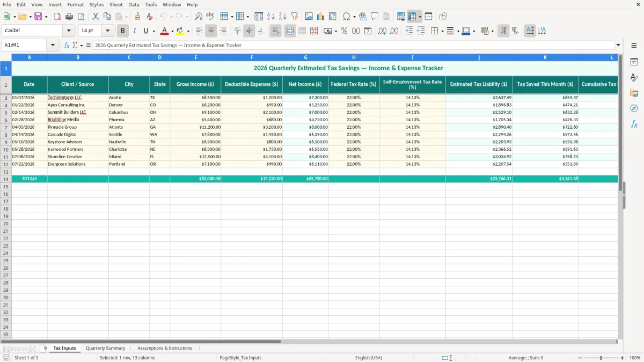Format cells as percent
The width and height of the screenshot is (644, 362).
pos(344,31)
